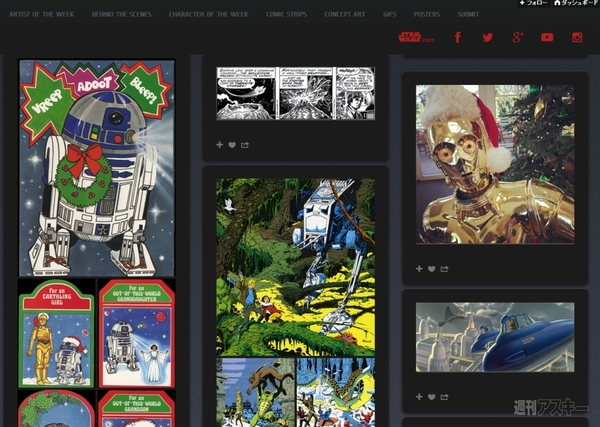Open the black-and-white comic strip image
600x427 pixels.
click(x=295, y=93)
